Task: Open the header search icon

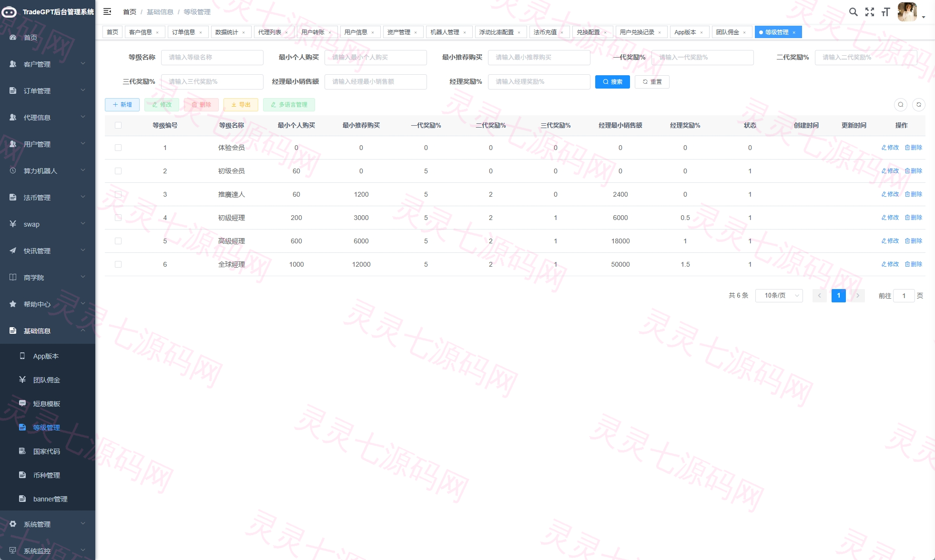Action: click(x=854, y=12)
